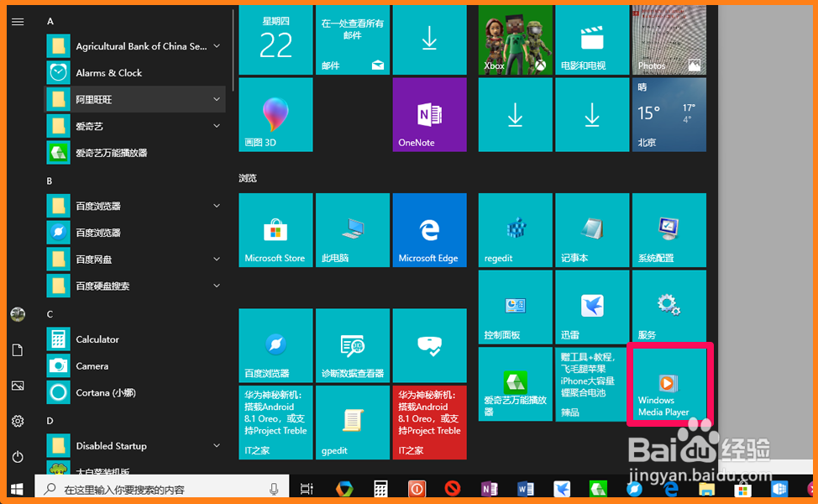Launch Calculator from the app list
This screenshot has height=504, width=818.
(136, 339)
